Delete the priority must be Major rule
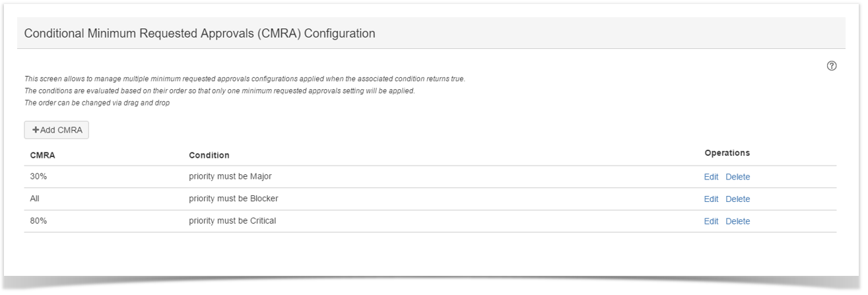The height and width of the screenshot is (295, 868). click(737, 177)
